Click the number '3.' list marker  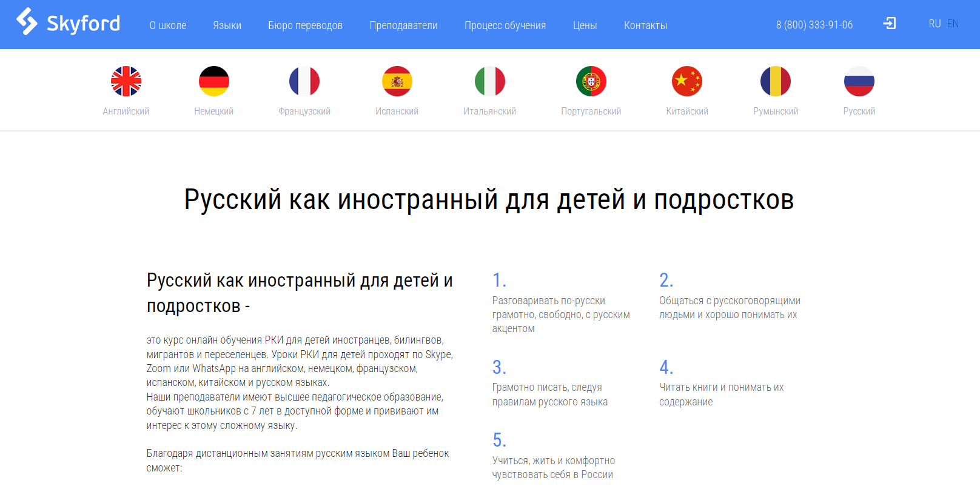(x=499, y=367)
